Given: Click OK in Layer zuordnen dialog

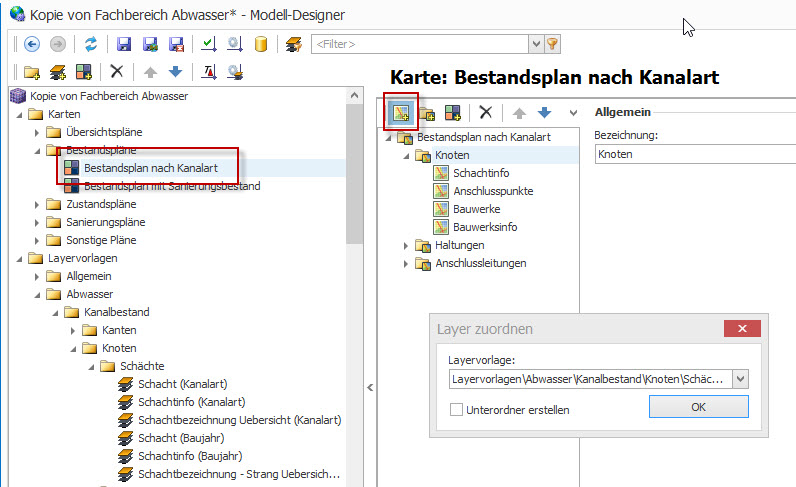Looking at the screenshot, I should click(698, 406).
